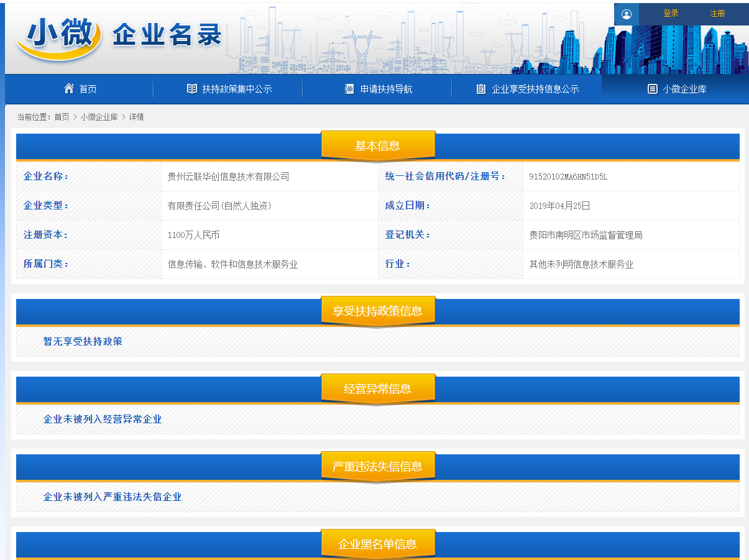Open 企业享受扶持信息公示 tab
The height and width of the screenshot is (560, 749).
click(526, 89)
